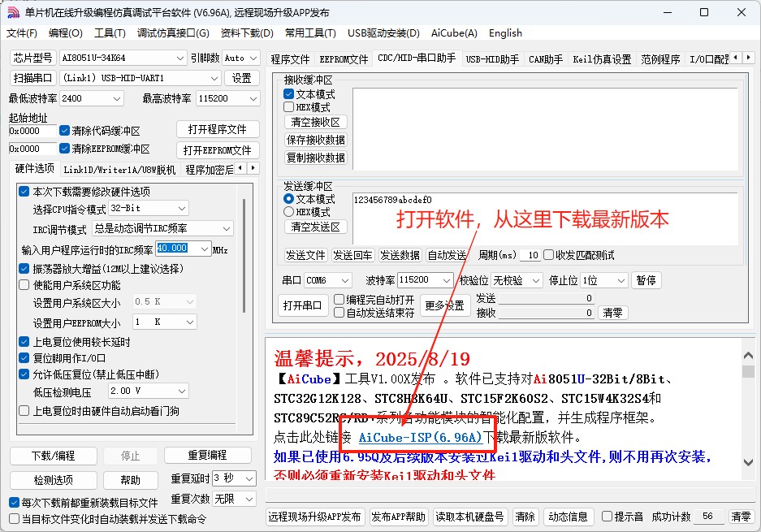Image resolution: width=761 pixels, height=532 pixels.
Task: Open 低压检测电压 2.00 V dropdown
Action: pyautogui.click(x=148, y=391)
